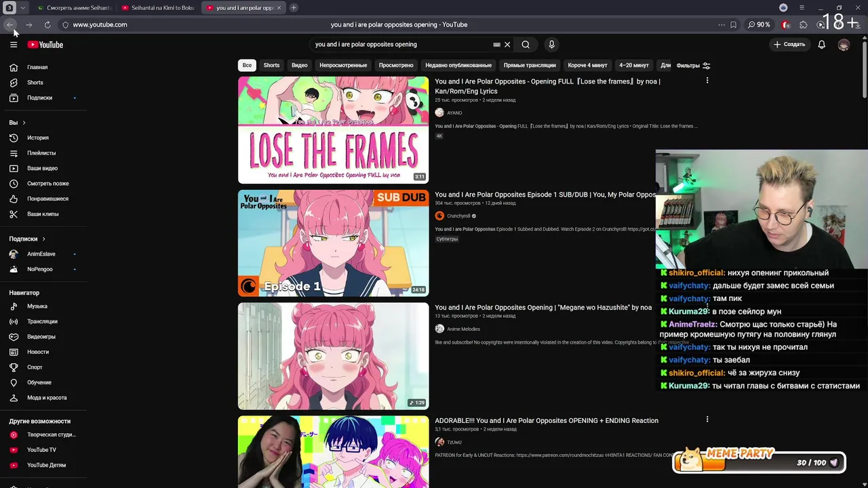Viewport: 868px width, 488px height.
Task: Open AYANO channel link
Action: pyautogui.click(x=454, y=113)
